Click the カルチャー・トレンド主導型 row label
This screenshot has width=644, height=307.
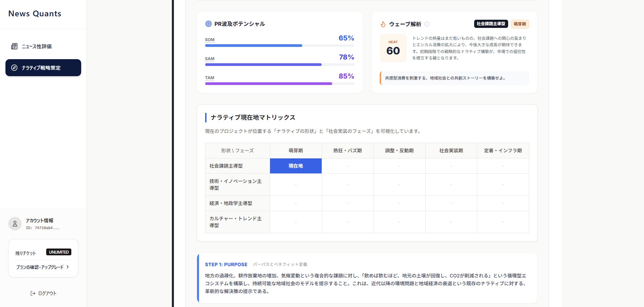click(237, 222)
